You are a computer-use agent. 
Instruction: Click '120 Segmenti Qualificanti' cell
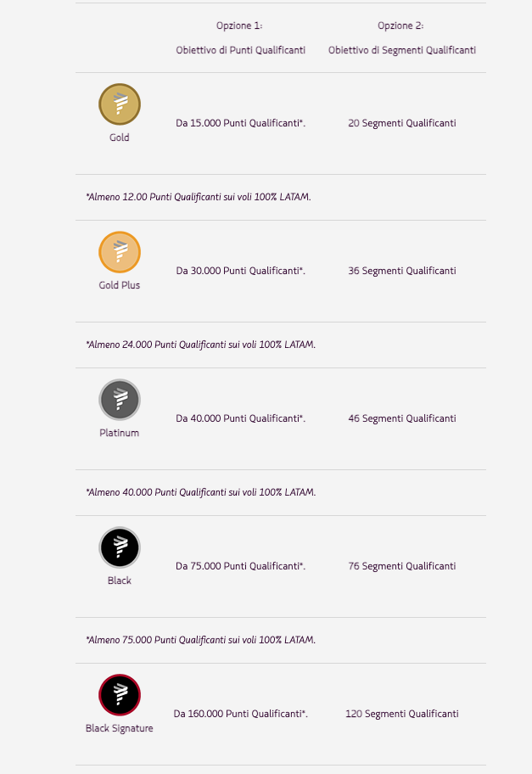(x=401, y=714)
